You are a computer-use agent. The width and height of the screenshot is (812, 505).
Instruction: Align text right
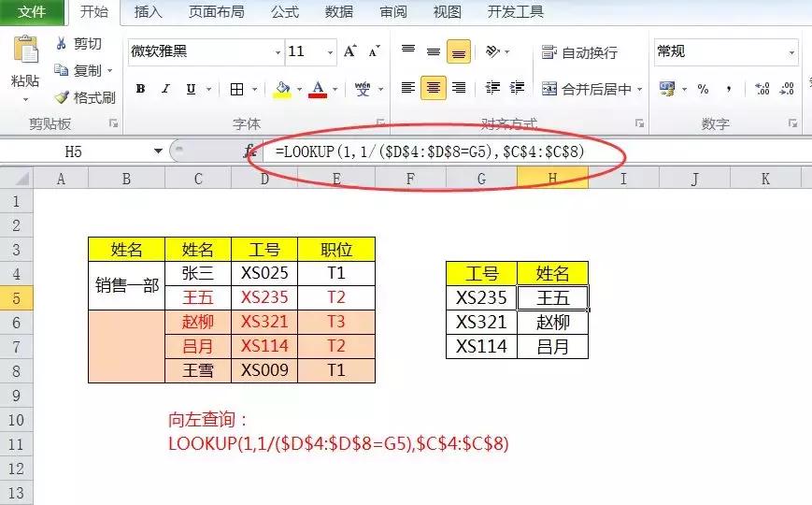(459, 88)
